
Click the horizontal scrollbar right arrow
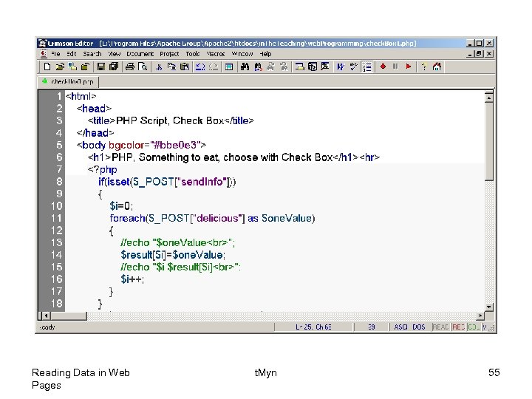click(x=480, y=316)
